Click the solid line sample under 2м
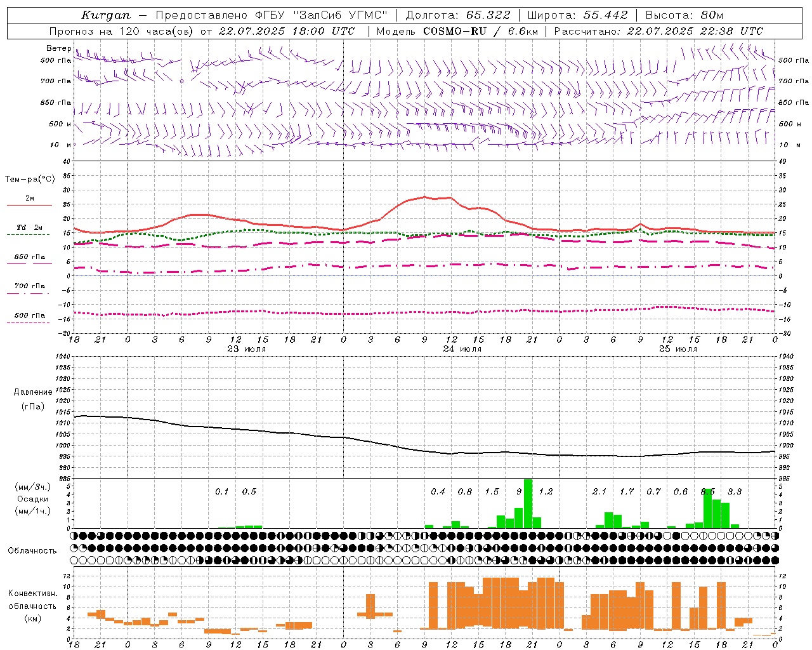Image resolution: width=812 pixels, height=650 pixels. click(x=29, y=206)
